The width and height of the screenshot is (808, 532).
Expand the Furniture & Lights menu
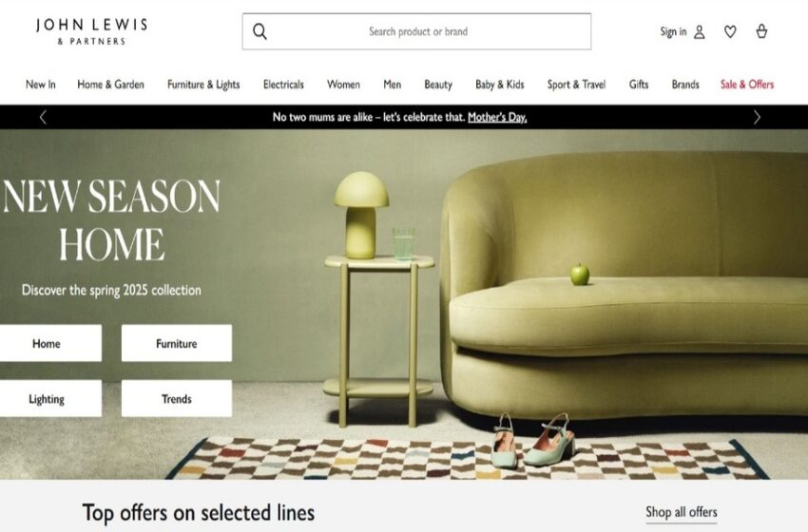[x=203, y=85]
